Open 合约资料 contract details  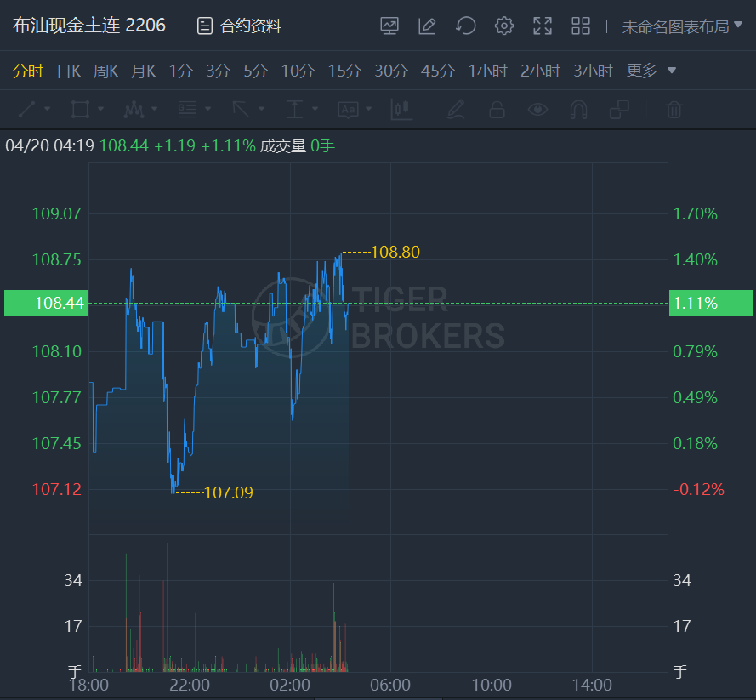(x=240, y=26)
